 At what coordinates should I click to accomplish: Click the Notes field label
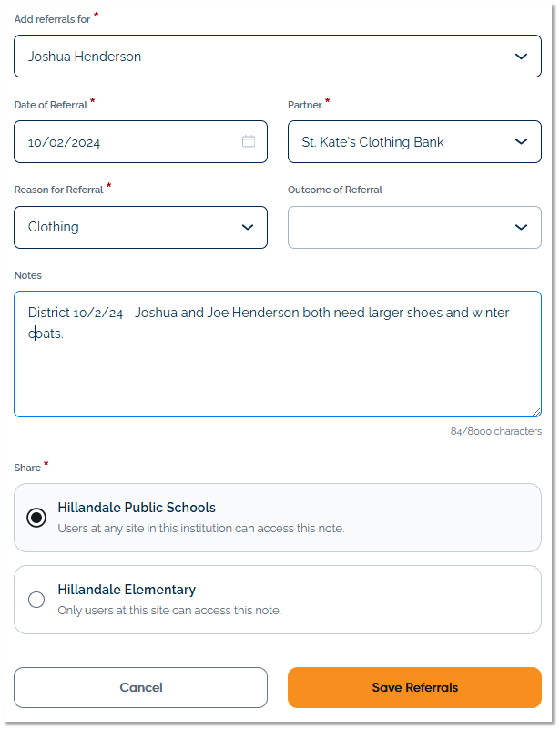(x=27, y=275)
